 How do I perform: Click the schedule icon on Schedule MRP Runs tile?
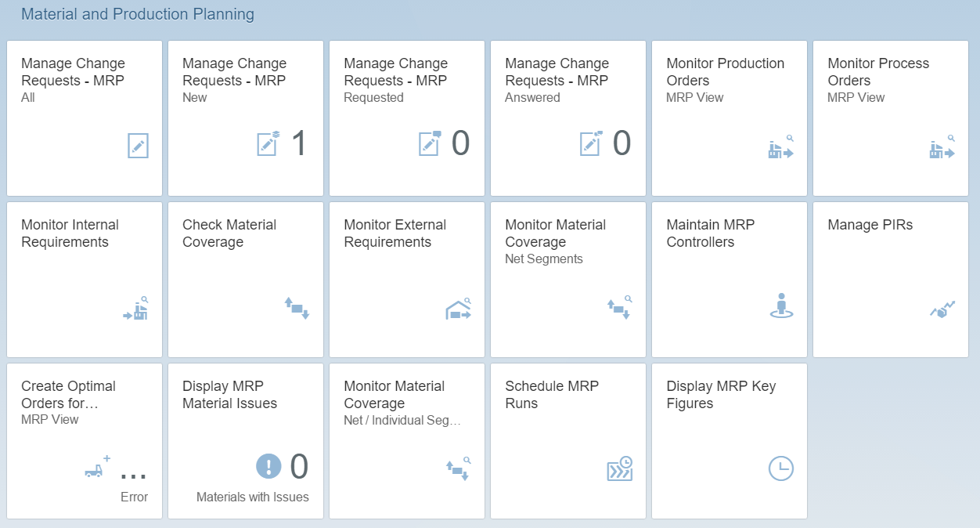(619, 468)
